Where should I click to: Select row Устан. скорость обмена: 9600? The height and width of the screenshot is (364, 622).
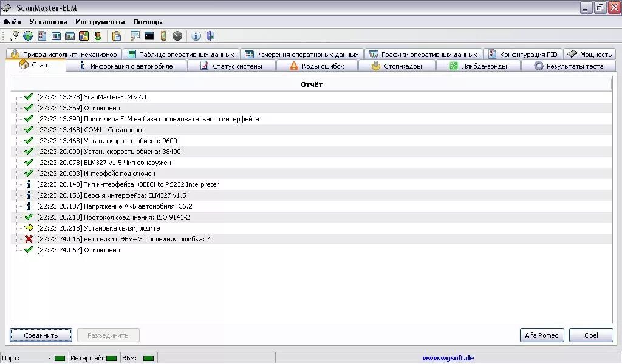tap(312, 141)
